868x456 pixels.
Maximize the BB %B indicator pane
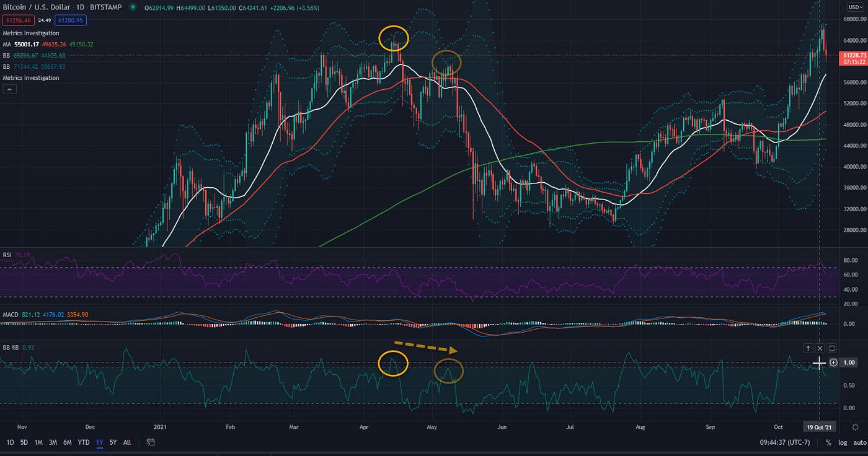tap(831, 348)
